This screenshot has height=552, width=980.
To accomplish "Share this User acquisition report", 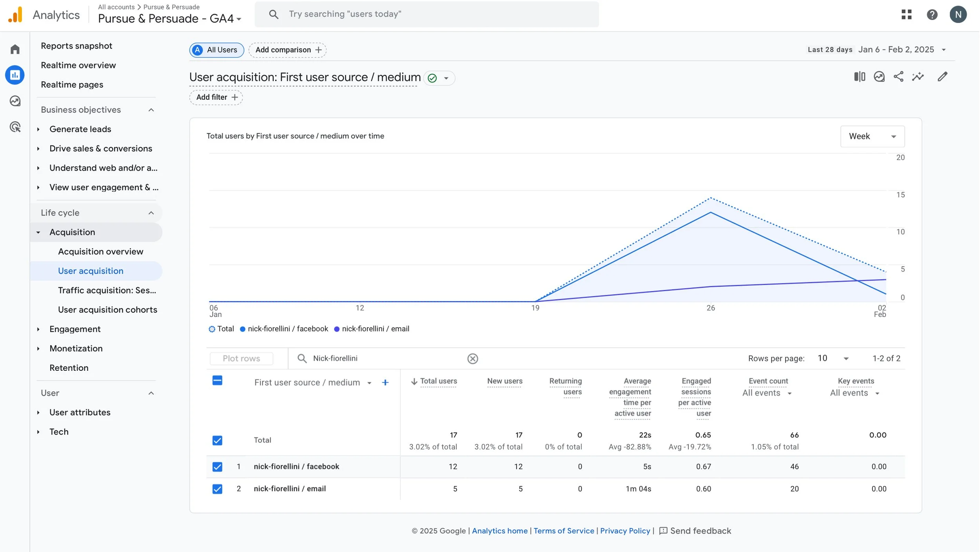I will click(x=898, y=77).
